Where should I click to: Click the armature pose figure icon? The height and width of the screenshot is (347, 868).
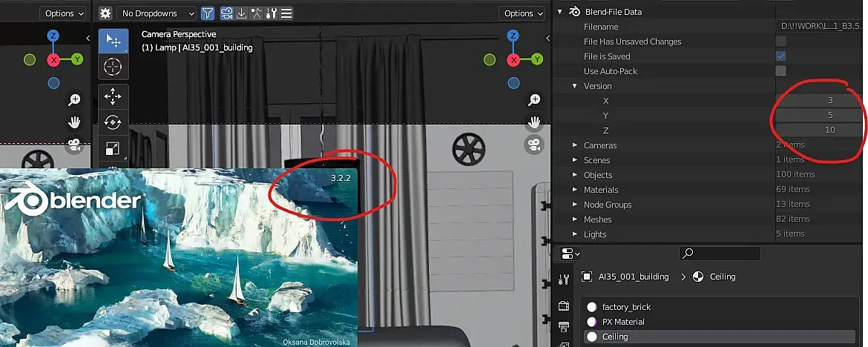pyautogui.click(x=256, y=13)
